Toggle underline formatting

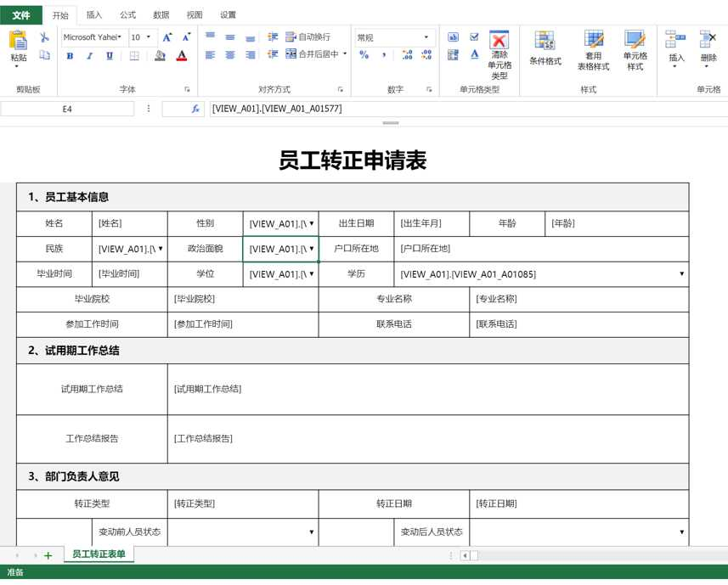pos(110,56)
